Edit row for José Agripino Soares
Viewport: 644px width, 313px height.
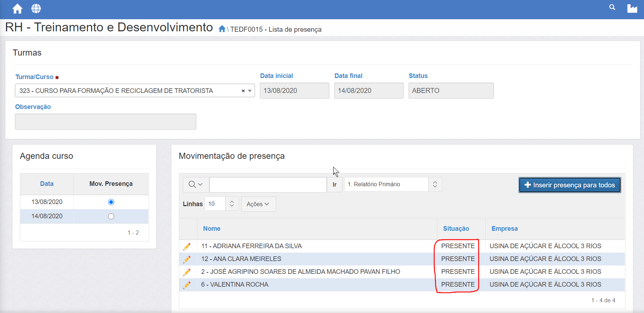(x=187, y=272)
